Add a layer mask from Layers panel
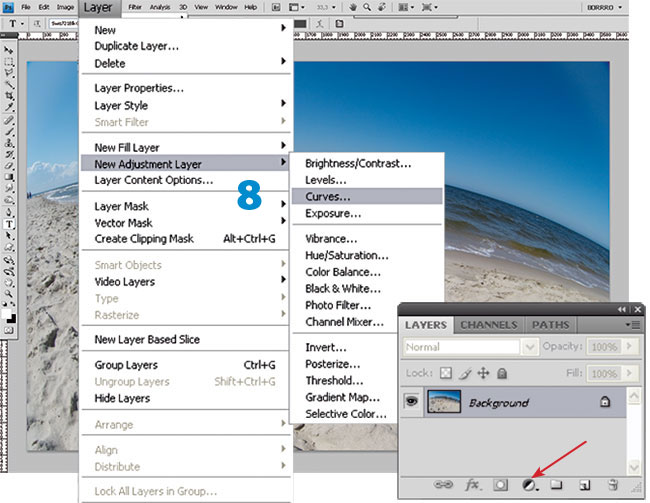650x503 pixels. pyautogui.click(x=500, y=485)
